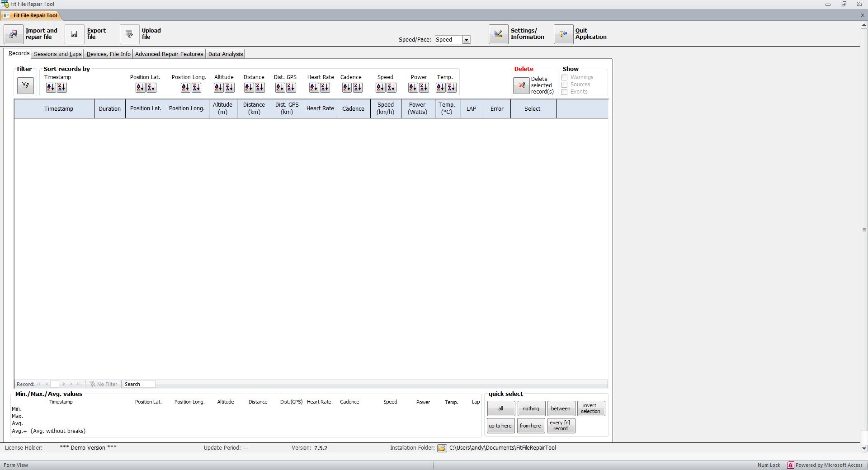Sort by Dist. GPS ascending (A-Z)
Viewport: 868px width, 470px height.
[x=280, y=87]
